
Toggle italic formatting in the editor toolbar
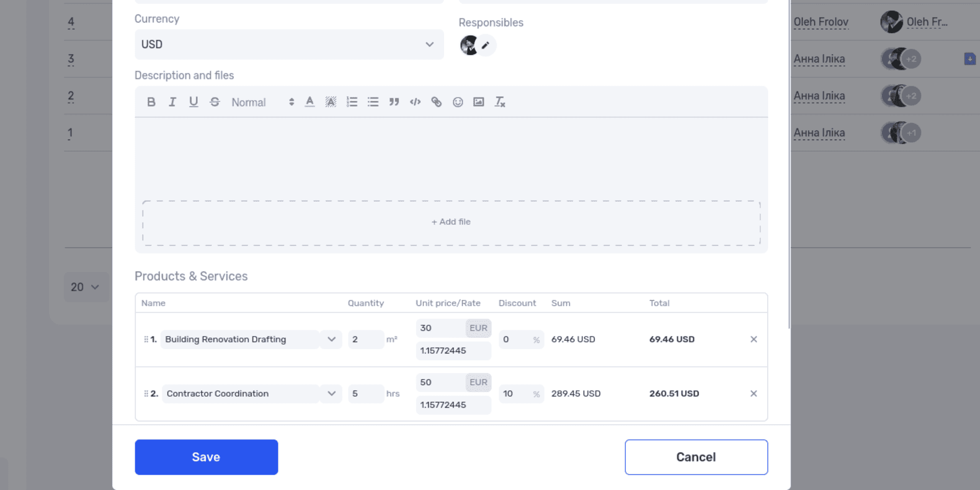point(173,102)
